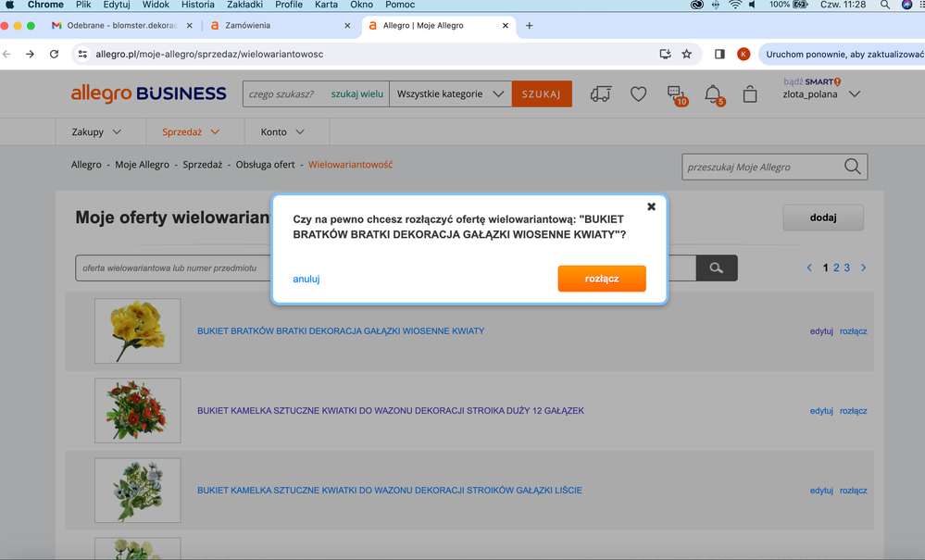Open a new browser tab
Viewport: 925px width, 560px height.
[x=529, y=25]
